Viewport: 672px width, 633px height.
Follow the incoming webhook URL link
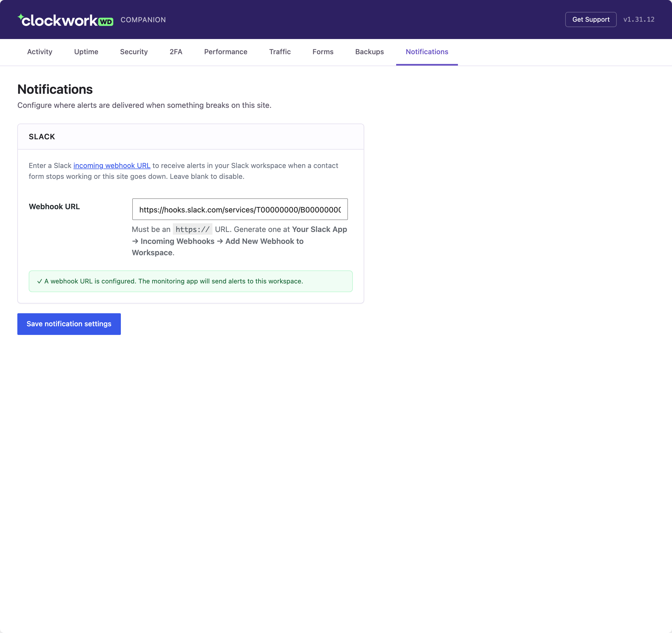(112, 166)
